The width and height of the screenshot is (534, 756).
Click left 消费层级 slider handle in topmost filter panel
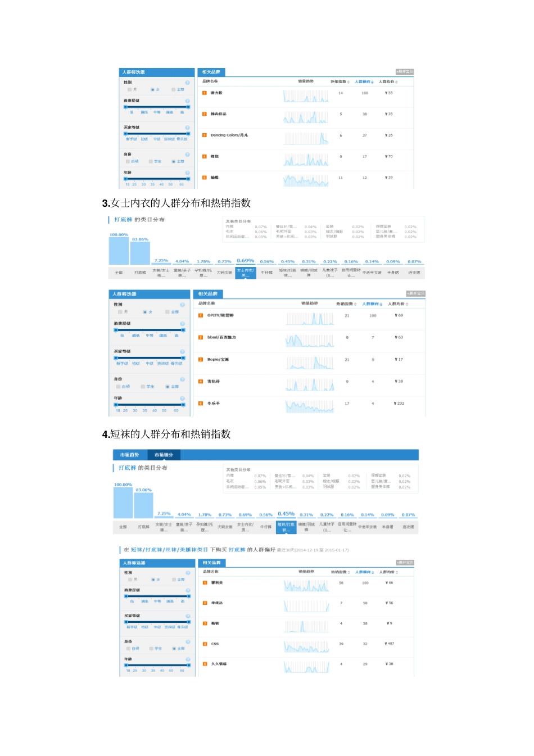coord(126,107)
